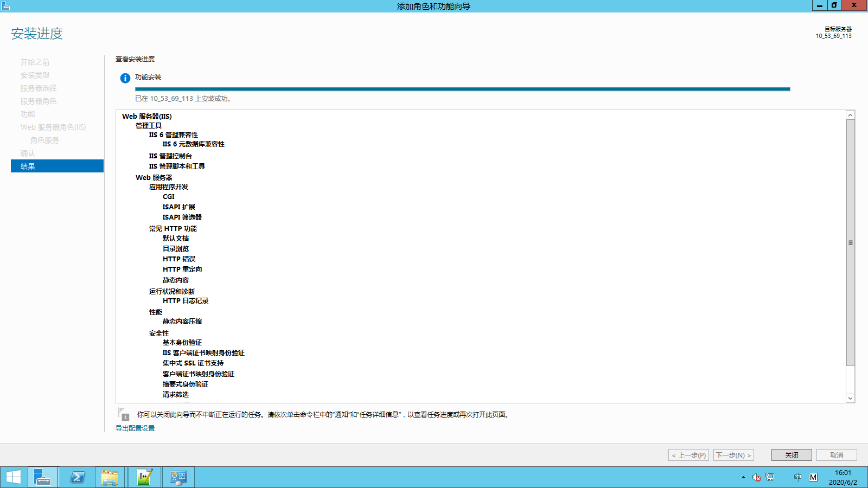This screenshot has width=868, height=488.
Task: Click the installation progress bar
Action: coord(462,89)
